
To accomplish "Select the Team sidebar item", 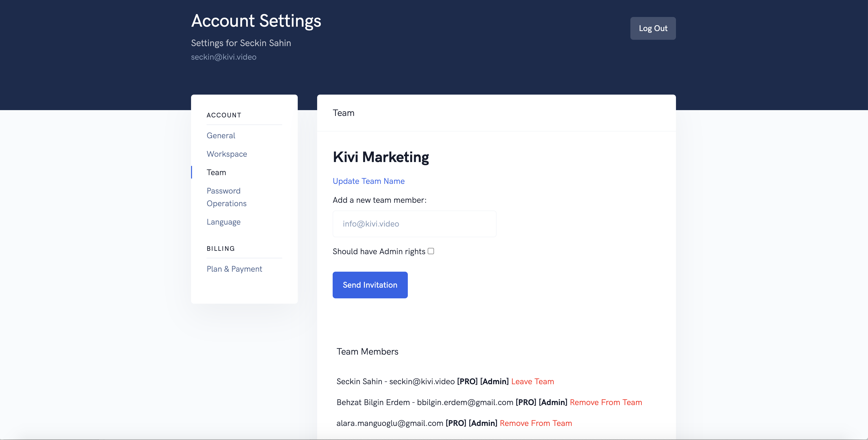I will coord(216,172).
